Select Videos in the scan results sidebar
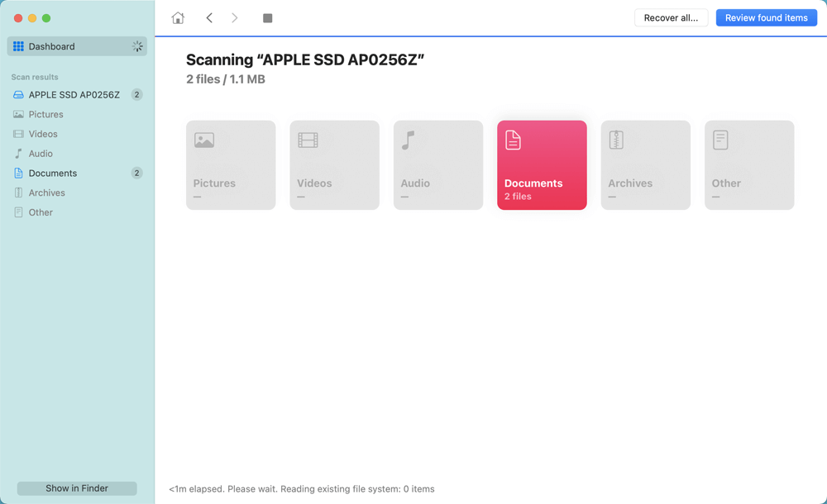This screenshot has width=827, height=504. [41, 133]
